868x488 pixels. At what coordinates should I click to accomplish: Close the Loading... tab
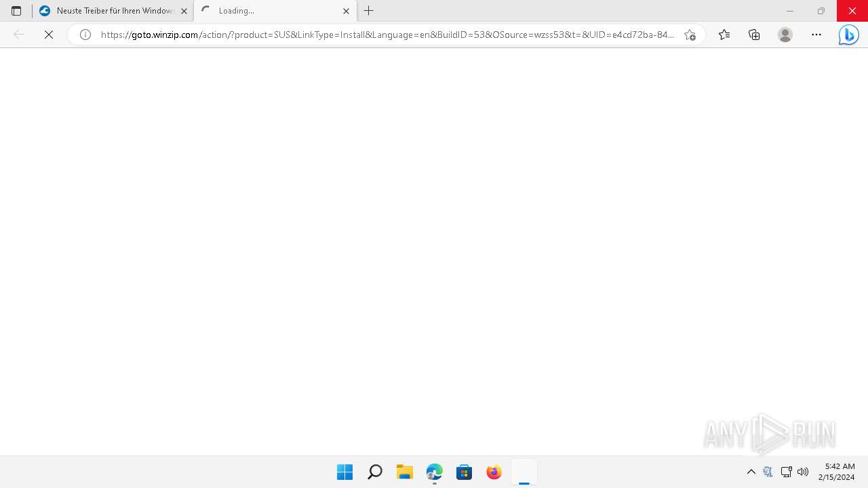click(x=346, y=11)
